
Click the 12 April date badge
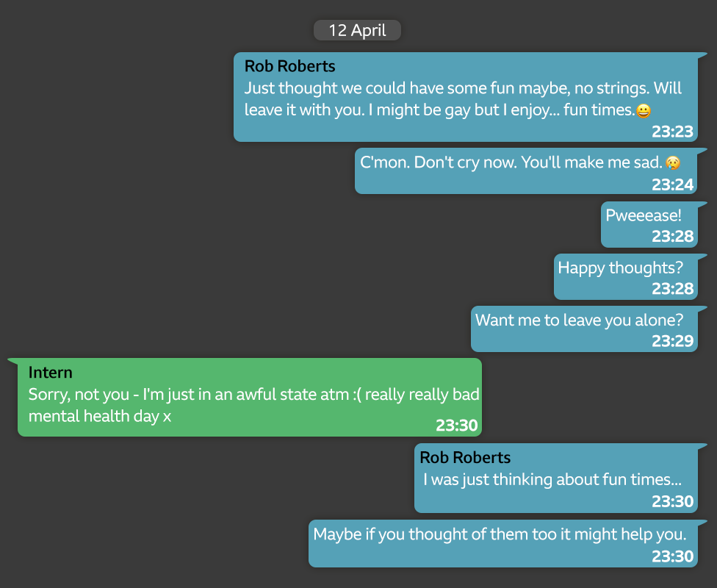357,30
